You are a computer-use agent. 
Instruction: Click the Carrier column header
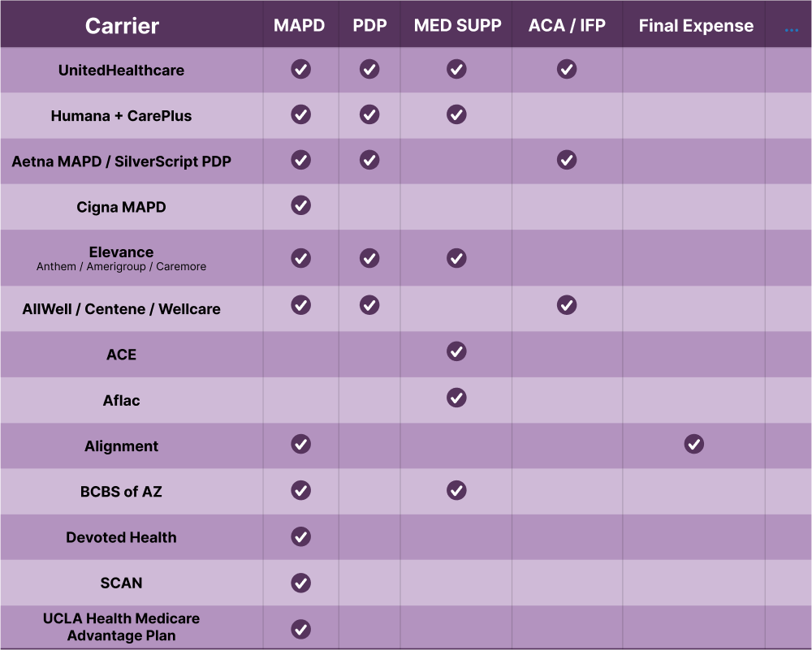tap(121, 26)
